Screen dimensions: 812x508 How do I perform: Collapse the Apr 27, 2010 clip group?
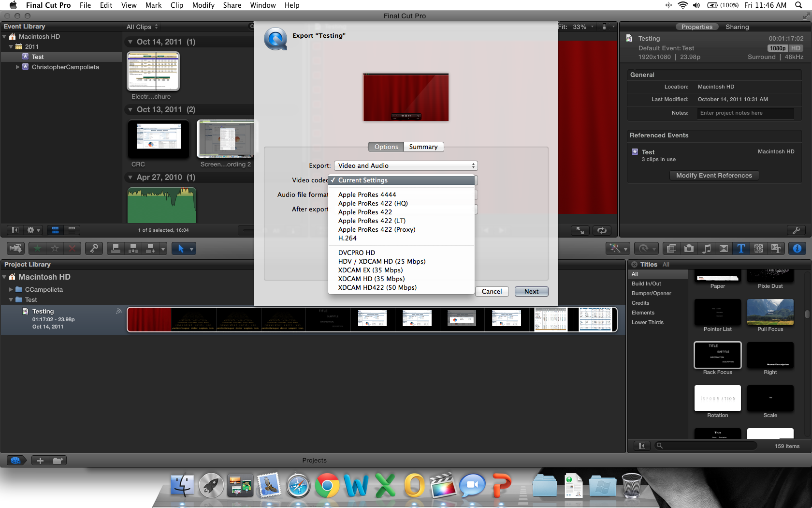pos(130,178)
